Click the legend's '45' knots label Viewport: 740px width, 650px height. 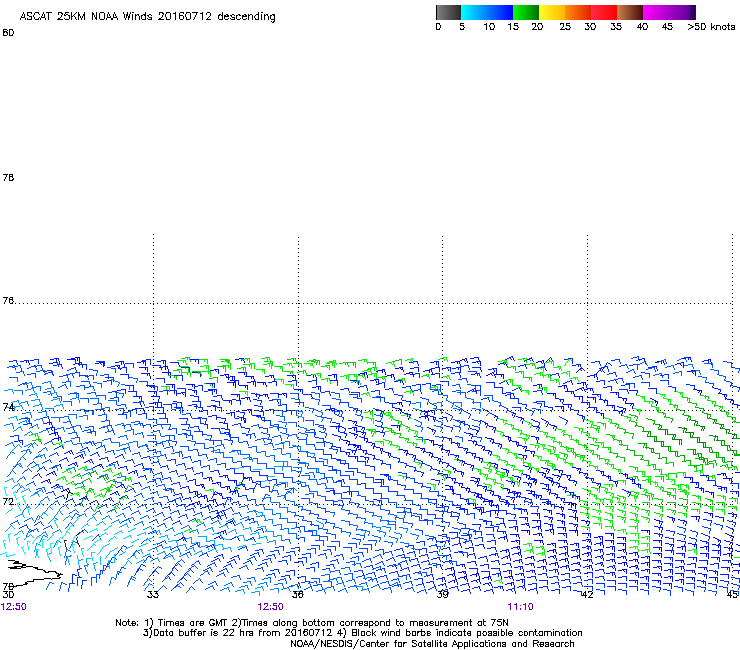pos(667,27)
